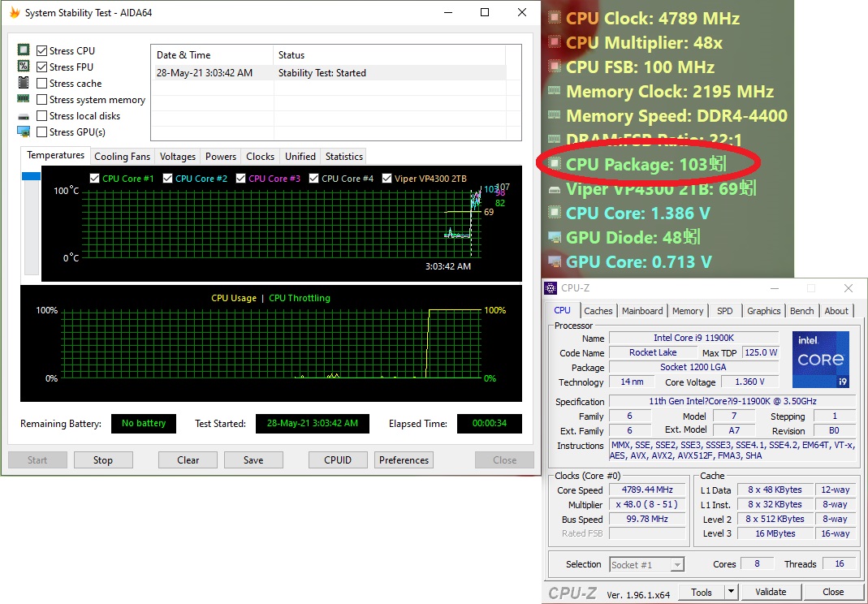The width and height of the screenshot is (868, 604).
Task: Toggle CPU Core #1 graph checkbox
Action: [95, 179]
